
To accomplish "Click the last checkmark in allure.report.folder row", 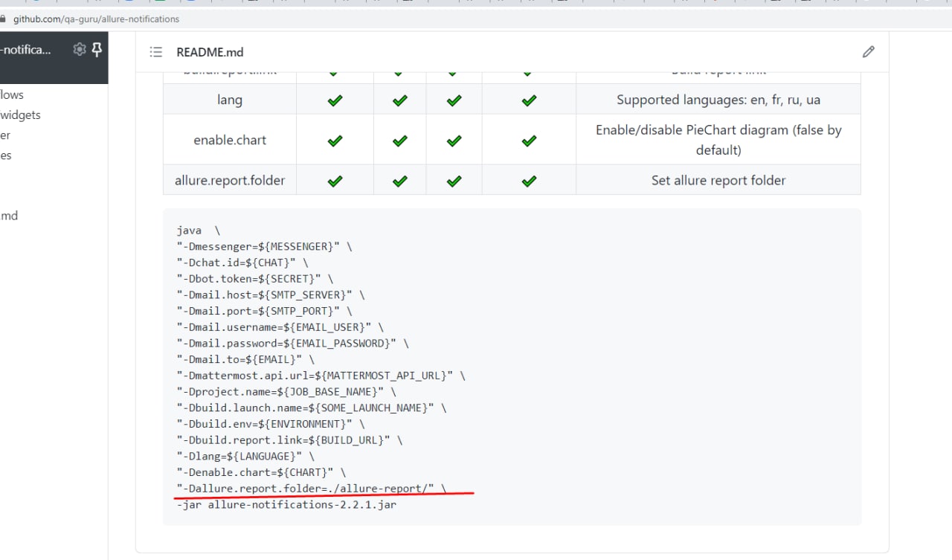I will point(529,180).
